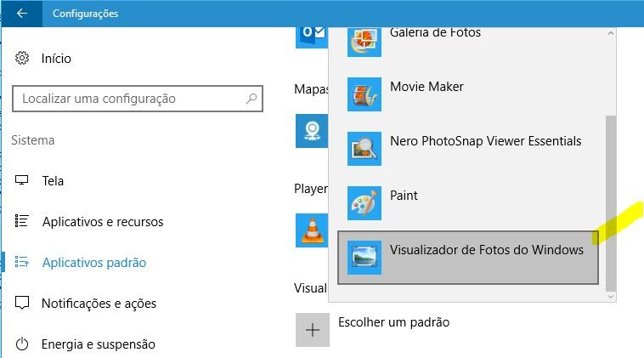Viewport: 644px width, 358px height.
Task: Click the Paint palette icon
Action: (364, 203)
